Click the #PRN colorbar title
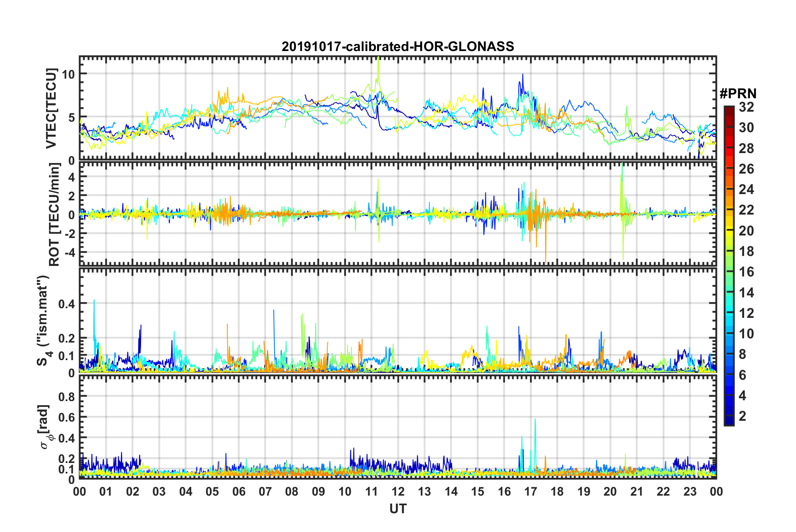 click(738, 93)
